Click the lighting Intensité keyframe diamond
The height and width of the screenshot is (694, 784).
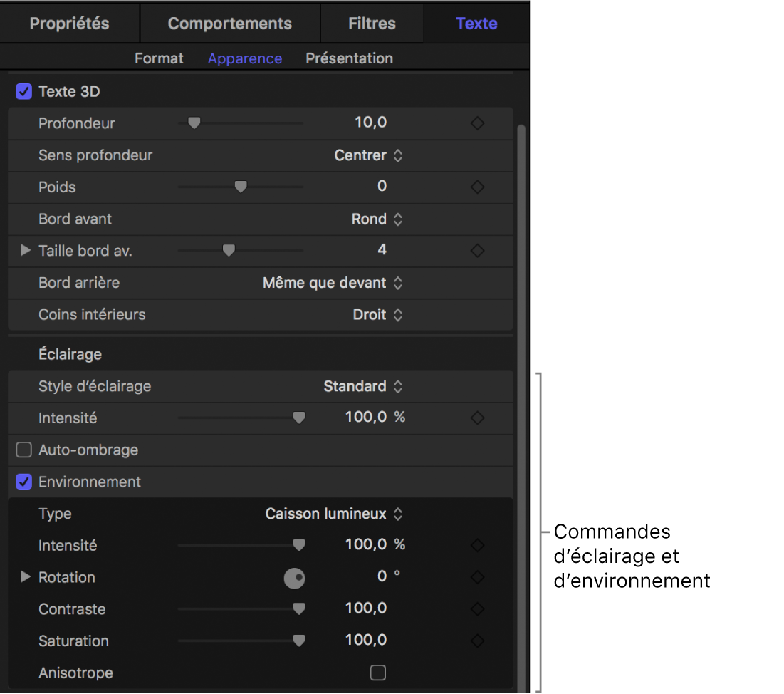(x=477, y=418)
